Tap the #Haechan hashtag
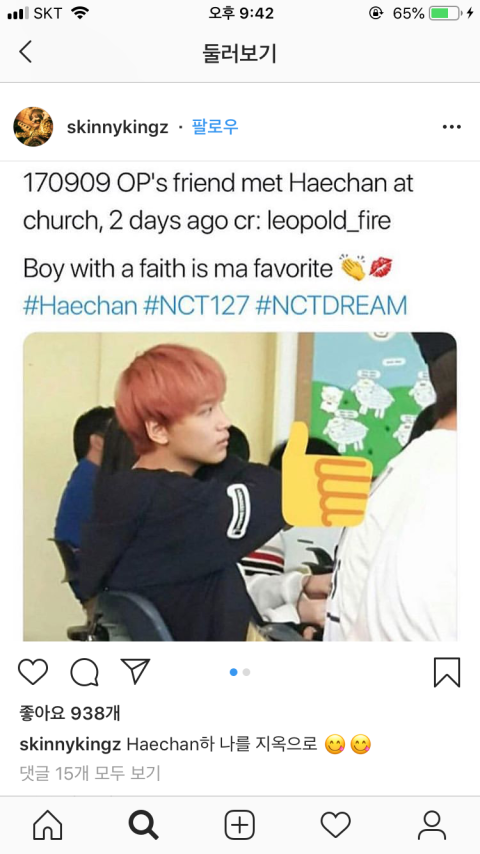This screenshot has width=480, height=854. tap(80, 306)
